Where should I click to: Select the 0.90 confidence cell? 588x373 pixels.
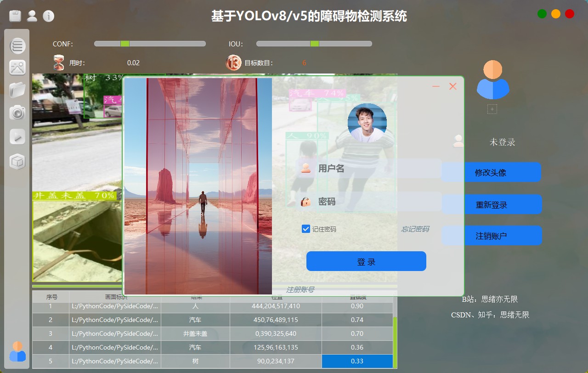pos(357,306)
